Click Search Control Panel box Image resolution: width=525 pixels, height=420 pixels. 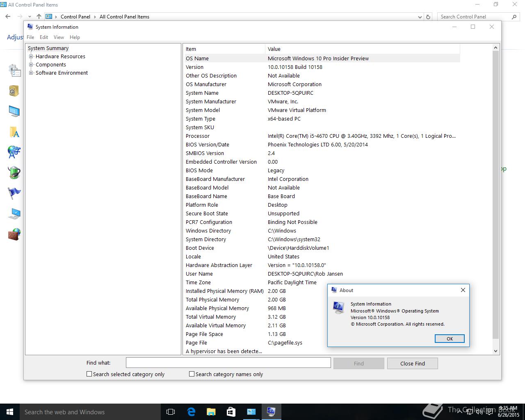474,17
